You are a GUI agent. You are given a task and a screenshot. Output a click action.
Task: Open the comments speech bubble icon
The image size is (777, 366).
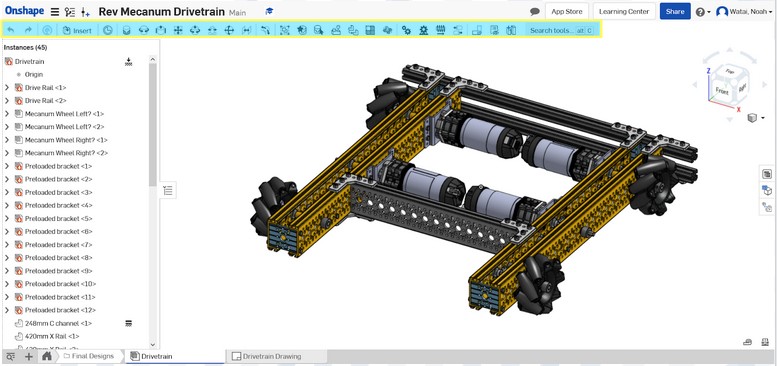(535, 11)
